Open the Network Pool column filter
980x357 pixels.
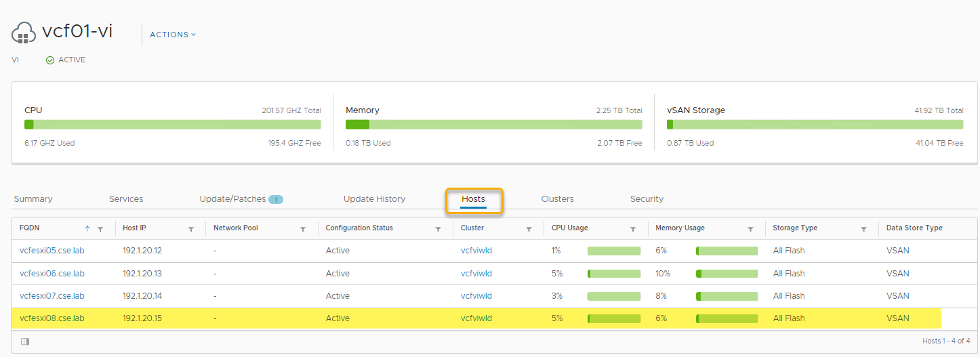(303, 229)
